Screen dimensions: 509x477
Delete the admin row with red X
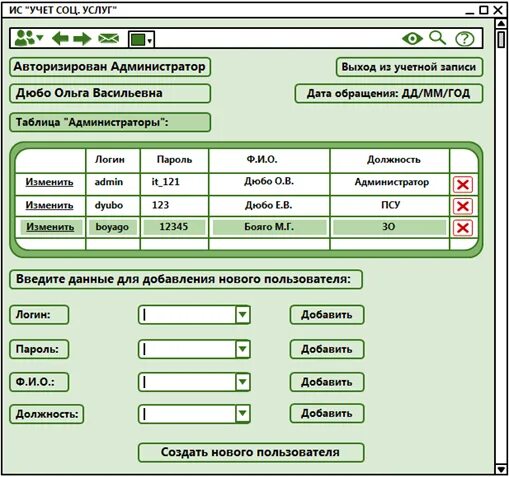463,184
